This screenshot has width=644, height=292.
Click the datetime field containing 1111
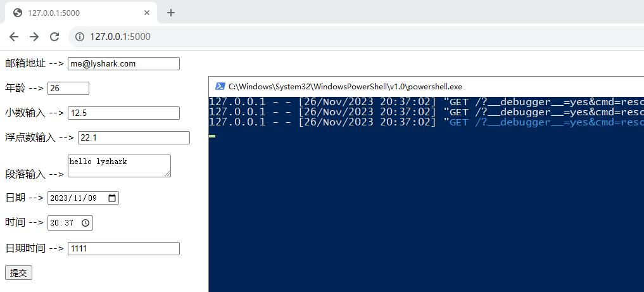click(123, 248)
